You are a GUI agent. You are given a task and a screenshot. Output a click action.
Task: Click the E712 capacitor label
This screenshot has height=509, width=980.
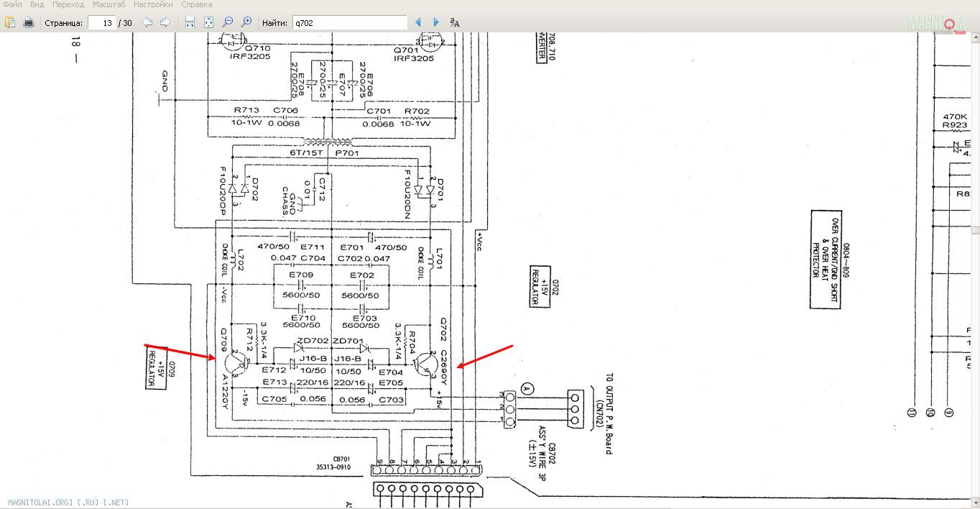click(275, 371)
